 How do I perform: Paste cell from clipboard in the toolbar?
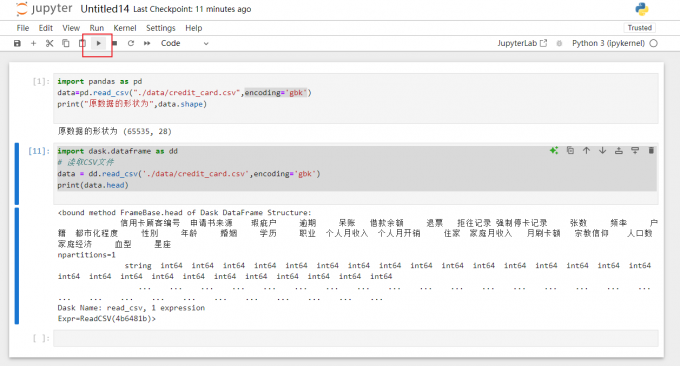point(82,43)
